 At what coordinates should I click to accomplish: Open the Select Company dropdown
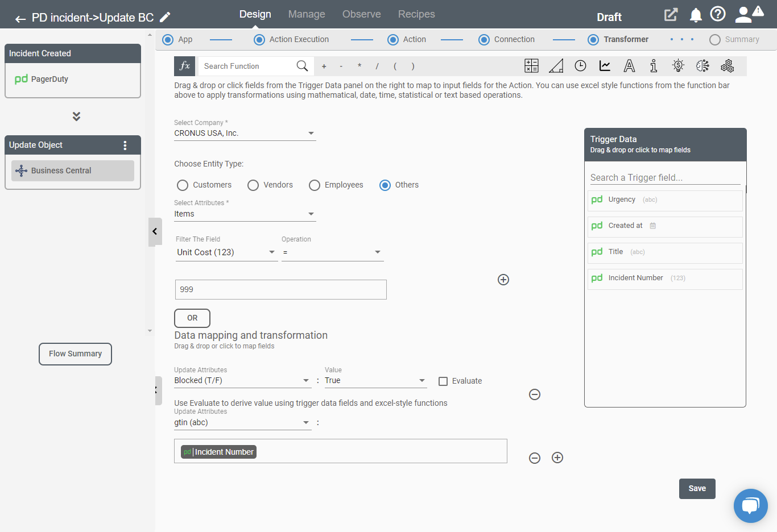(245, 134)
